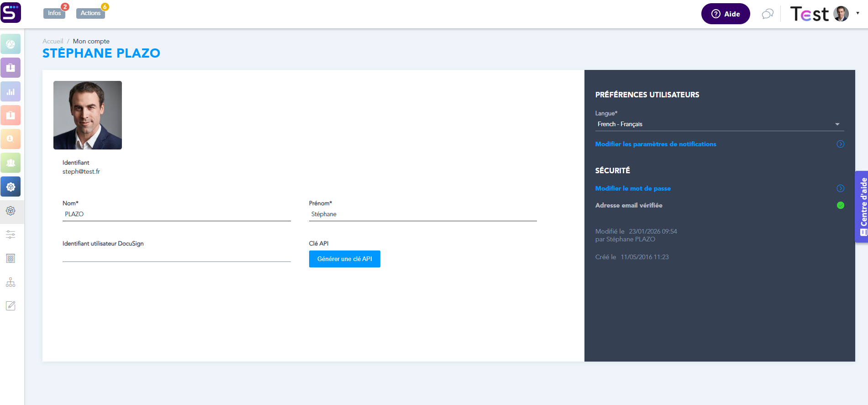Image resolution: width=868 pixels, height=405 pixels.
Task: Click the green email verified indicator
Action: point(840,206)
